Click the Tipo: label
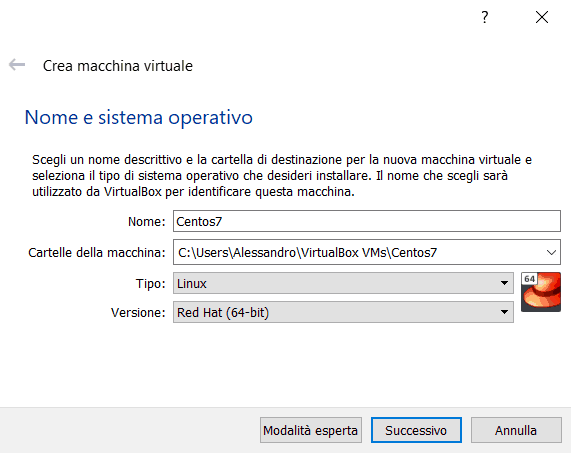571x453 pixels. click(x=150, y=283)
